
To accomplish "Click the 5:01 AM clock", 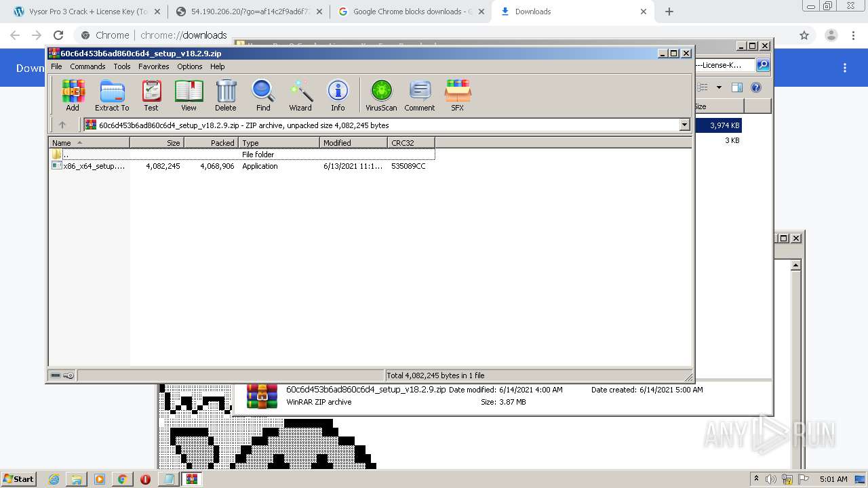I will pyautogui.click(x=833, y=479).
